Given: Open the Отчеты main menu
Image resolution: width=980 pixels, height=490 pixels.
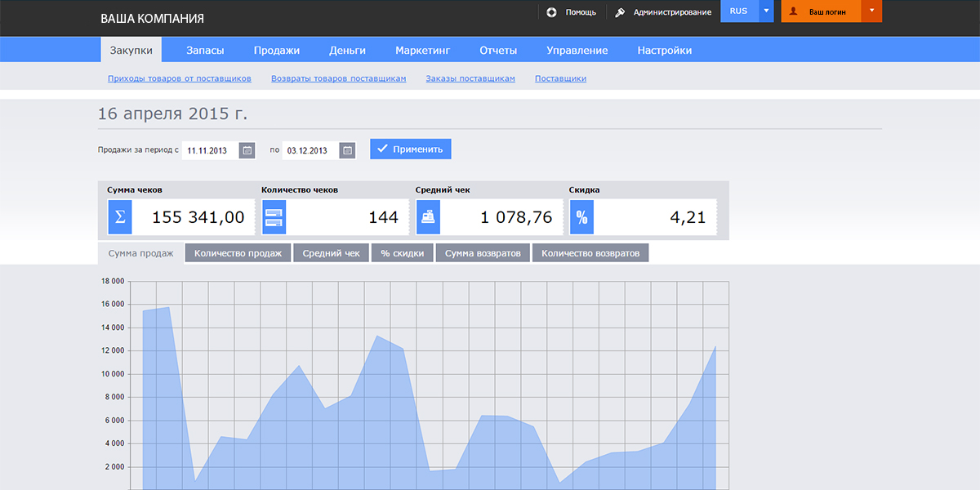Looking at the screenshot, I should point(498,50).
